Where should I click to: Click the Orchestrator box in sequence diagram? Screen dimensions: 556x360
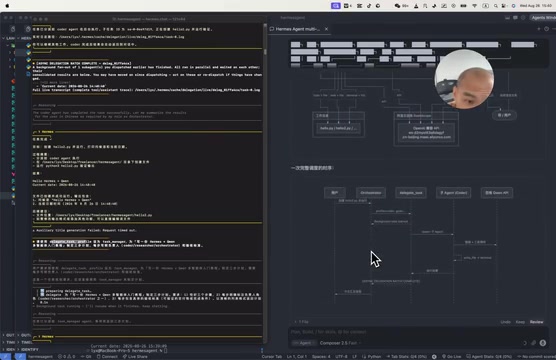pyautogui.click(x=371, y=193)
